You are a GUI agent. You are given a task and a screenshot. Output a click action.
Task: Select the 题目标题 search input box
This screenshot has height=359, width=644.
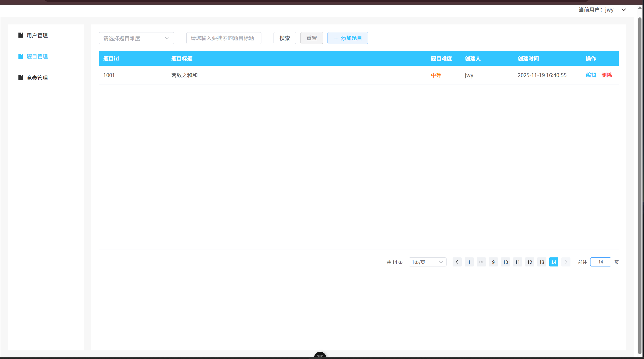coord(223,38)
